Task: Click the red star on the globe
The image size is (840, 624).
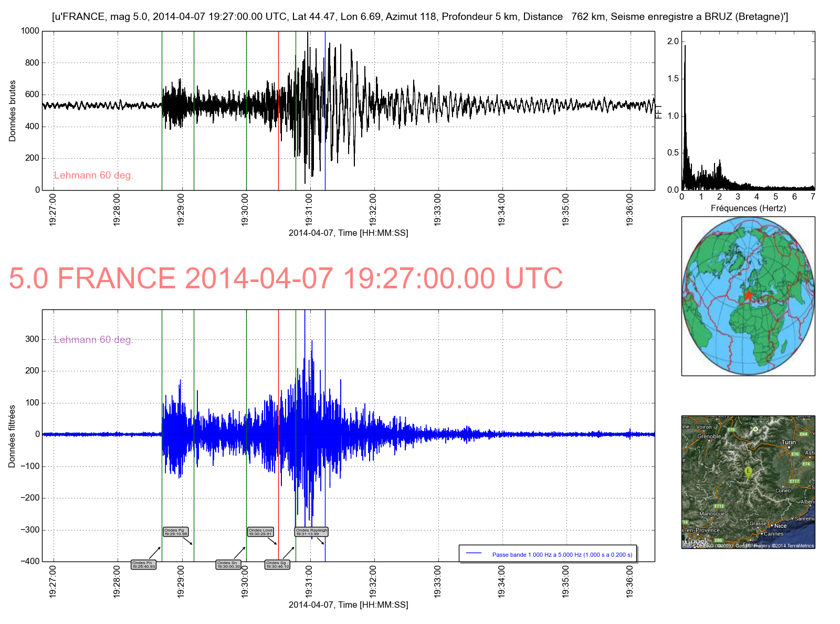Action: pos(748,295)
